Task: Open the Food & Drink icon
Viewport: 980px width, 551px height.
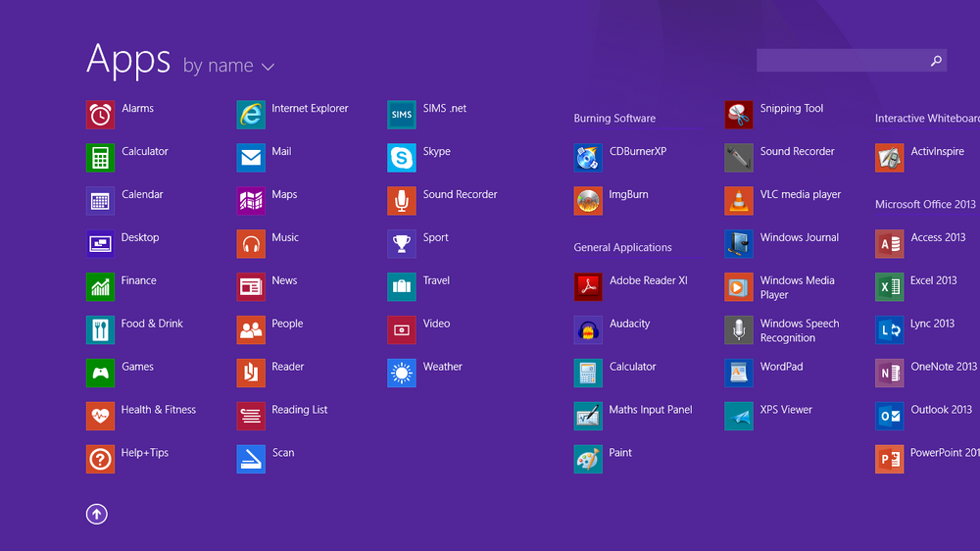Action: tap(100, 330)
